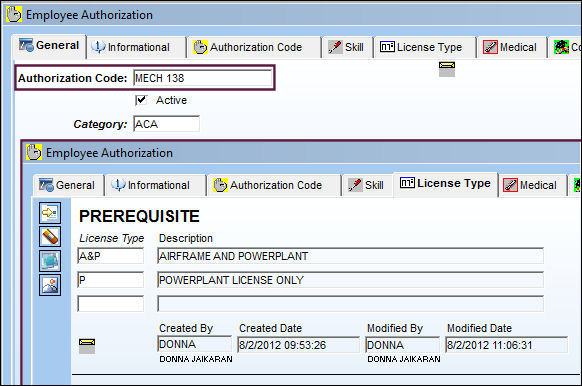Click the hand icon in the inner window title

pyautogui.click(x=34, y=153)
